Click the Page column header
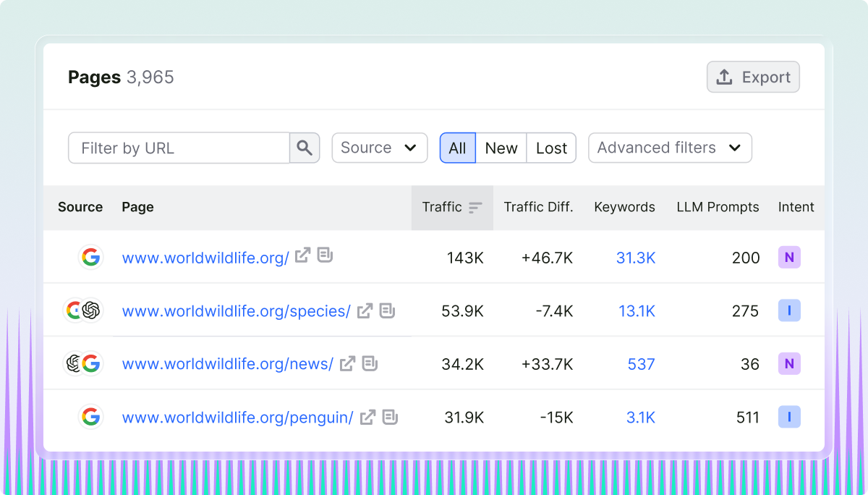868x495 pixels. click(x=137, y=207)
